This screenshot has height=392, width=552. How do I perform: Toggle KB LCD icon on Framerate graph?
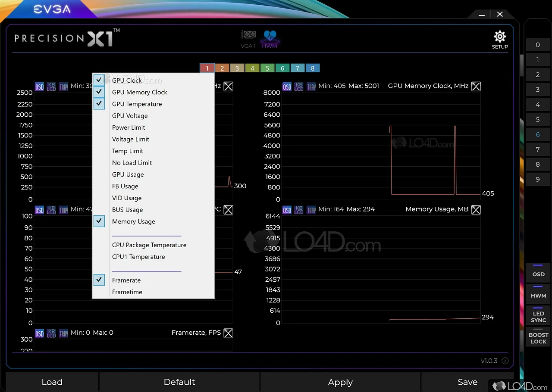[51, 333]
